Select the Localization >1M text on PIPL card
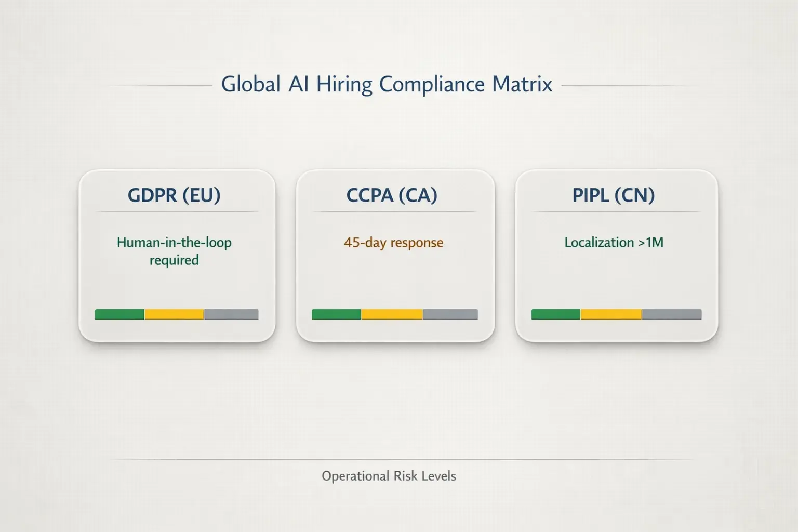The image size is (798, 532). click(614, 242)
